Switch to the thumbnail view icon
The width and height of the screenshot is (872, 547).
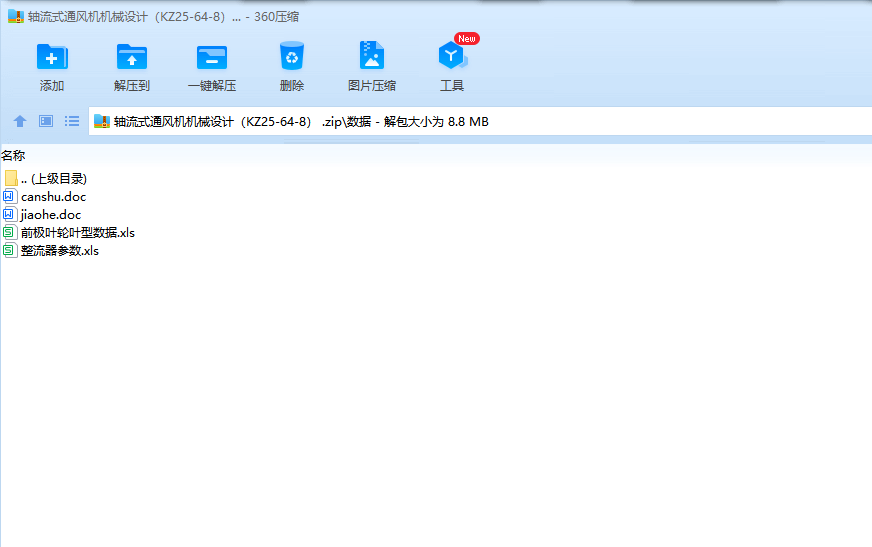click(x=46, y=121)
